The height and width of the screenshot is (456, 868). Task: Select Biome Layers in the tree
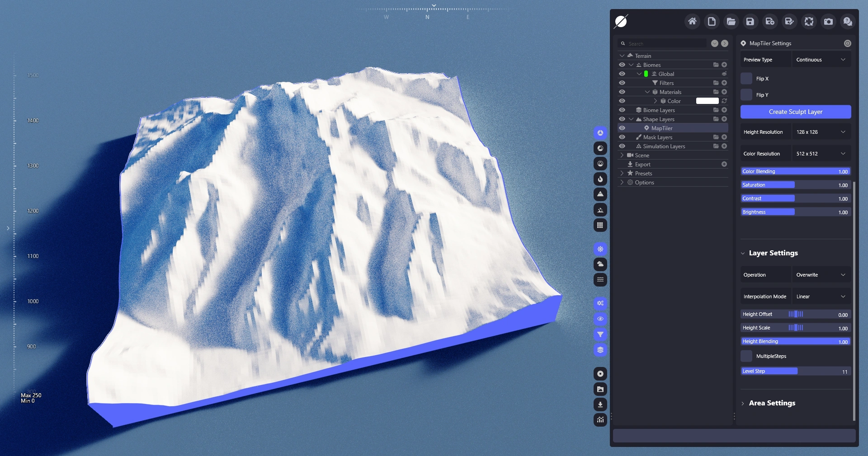659,110
